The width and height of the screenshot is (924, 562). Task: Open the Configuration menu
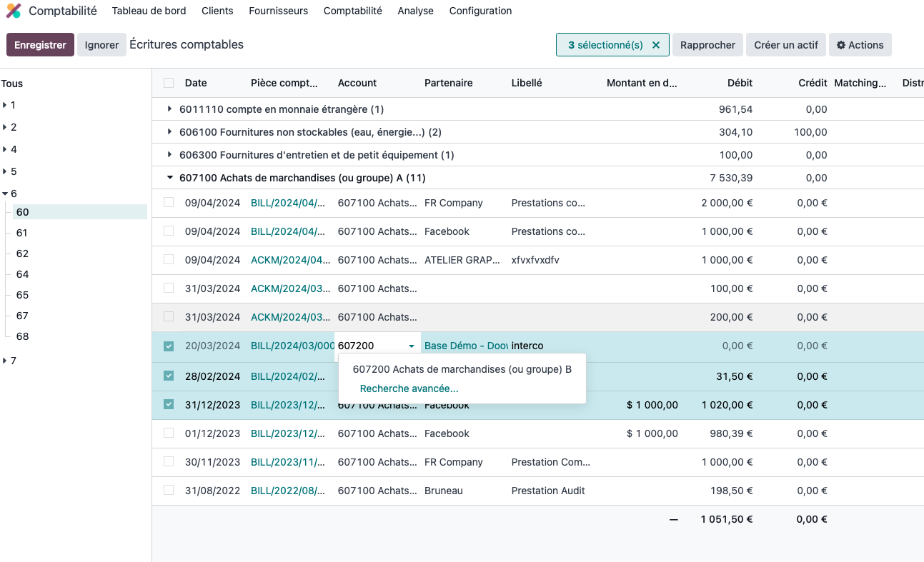click(x=480, y=11)
